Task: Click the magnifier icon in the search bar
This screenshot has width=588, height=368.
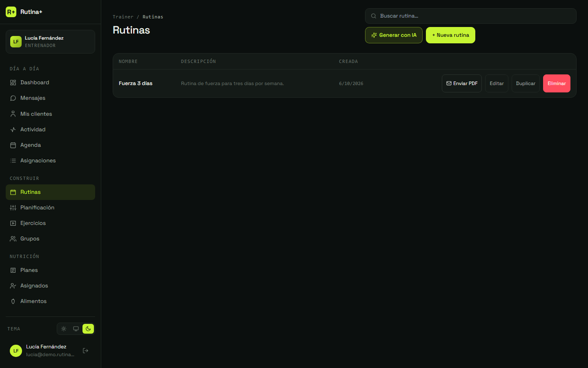Action: pyautogui.click(x=374, y=16)
